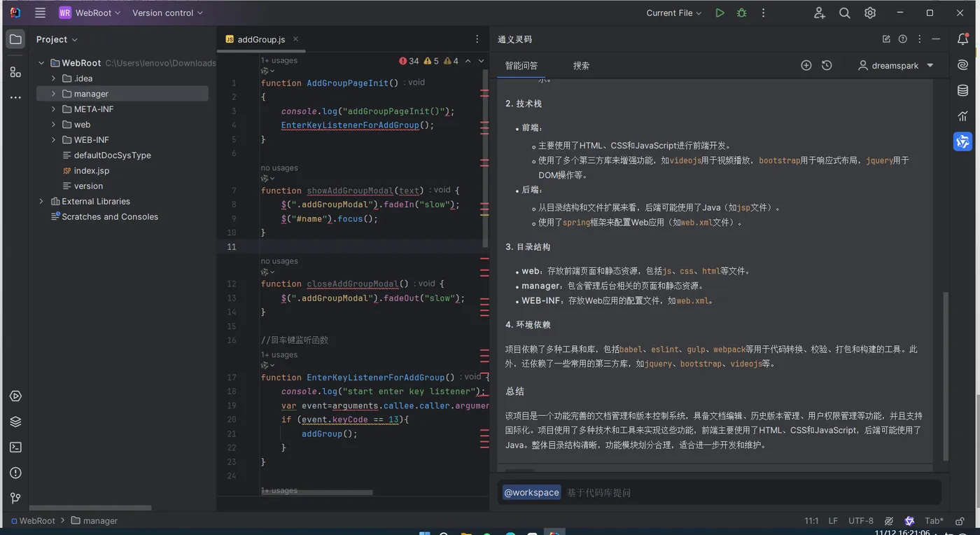Click the 34 errors indicator
This screenshot has width=980, height=535.
click(x=409, y=61)
